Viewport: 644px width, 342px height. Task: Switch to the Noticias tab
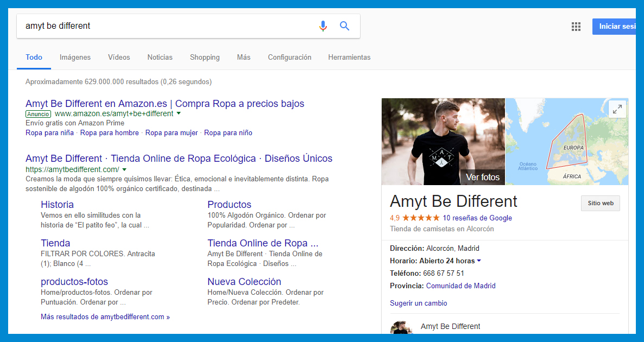(160, 58)
